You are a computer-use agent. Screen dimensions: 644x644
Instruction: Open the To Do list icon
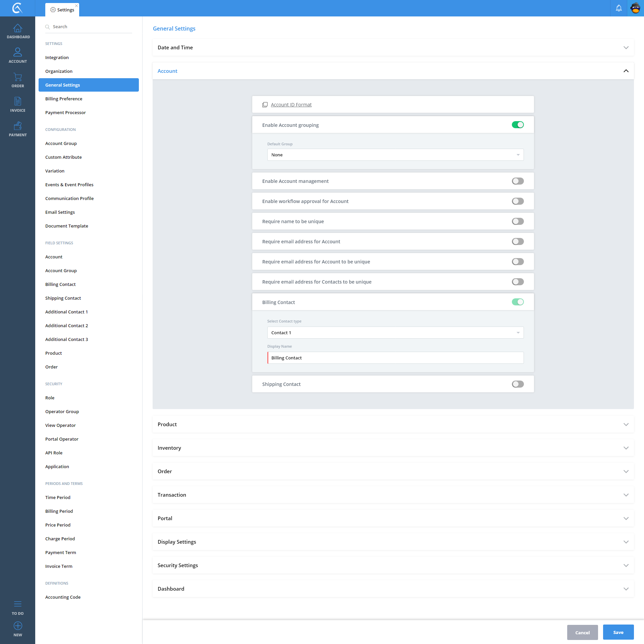(17, 604)
